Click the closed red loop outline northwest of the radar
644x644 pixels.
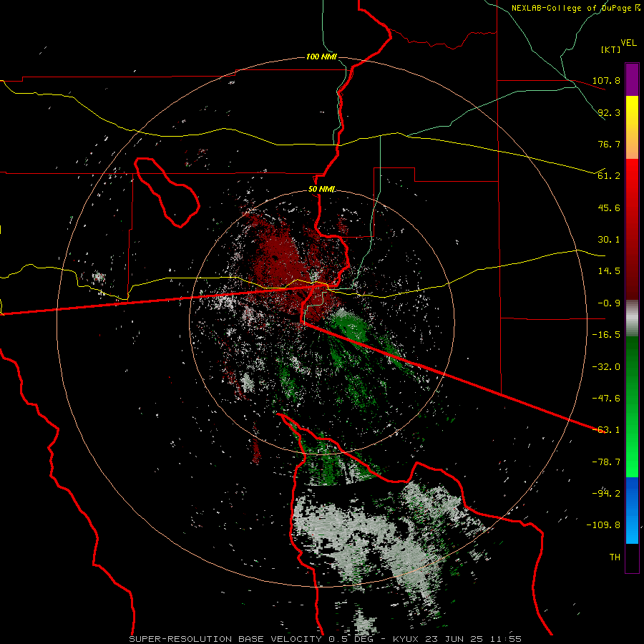pyautogui.click(x=166, y=192)
